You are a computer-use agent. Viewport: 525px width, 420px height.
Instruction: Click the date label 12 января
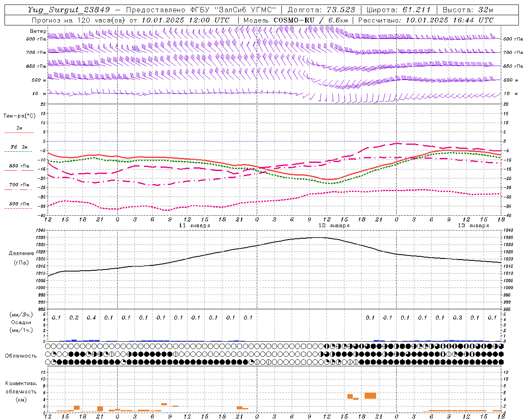coord(334,226)
